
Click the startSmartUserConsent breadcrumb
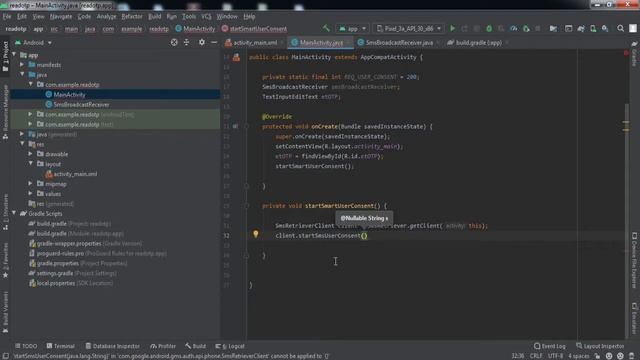pos(254,29)
